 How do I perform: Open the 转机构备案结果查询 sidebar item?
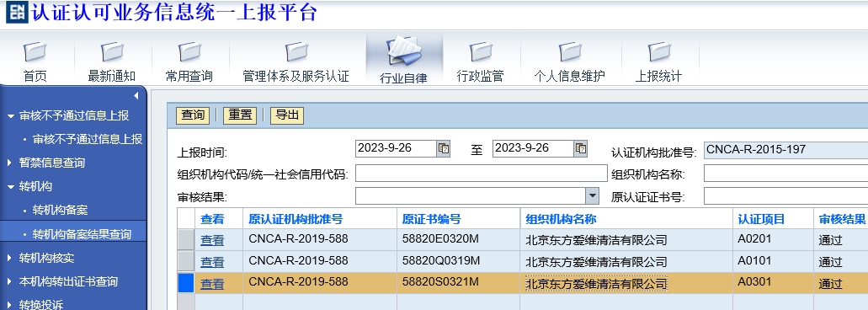pyautogui.click(x=82, y=234)
